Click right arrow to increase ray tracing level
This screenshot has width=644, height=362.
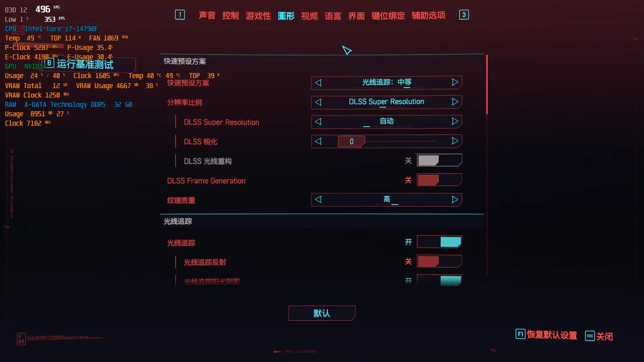pyautogui.click(x=455, y=82)
